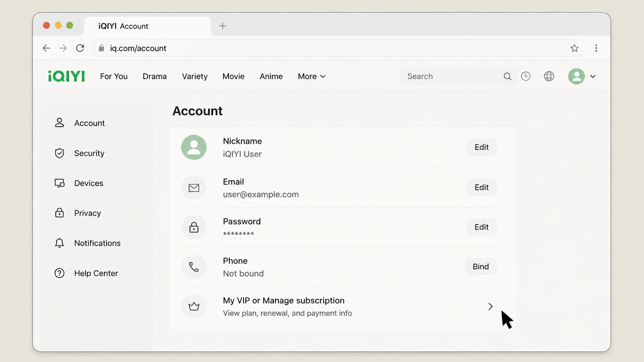Click the address bar URL iq.com/account
The width and height of the screenshot is (644, 362).
point(138,48)
